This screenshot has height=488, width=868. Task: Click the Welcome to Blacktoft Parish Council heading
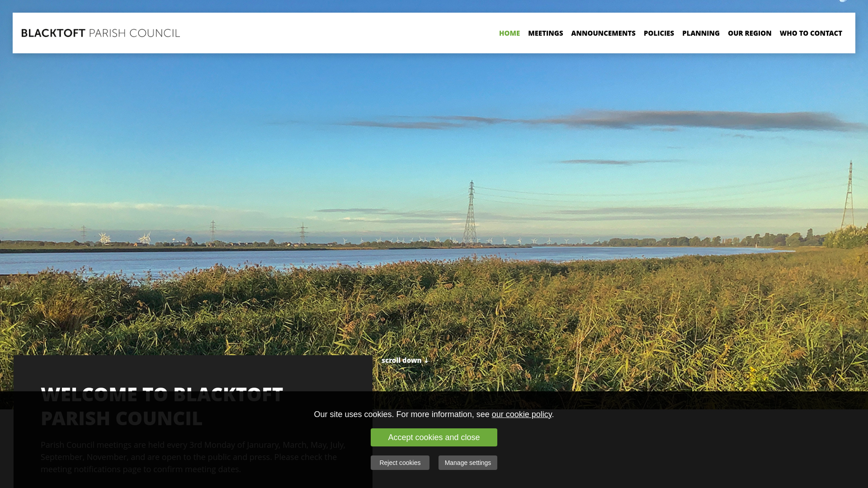[162, 406]
